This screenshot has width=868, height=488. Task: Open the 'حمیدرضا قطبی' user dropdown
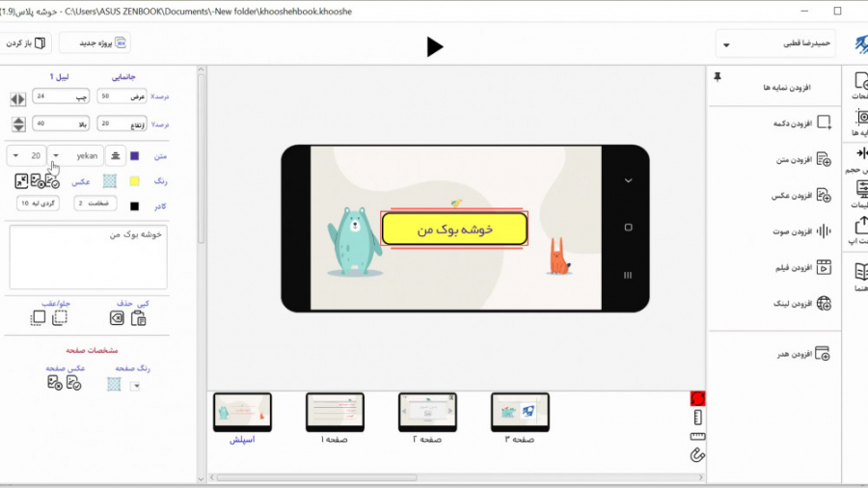coord(775,43)
